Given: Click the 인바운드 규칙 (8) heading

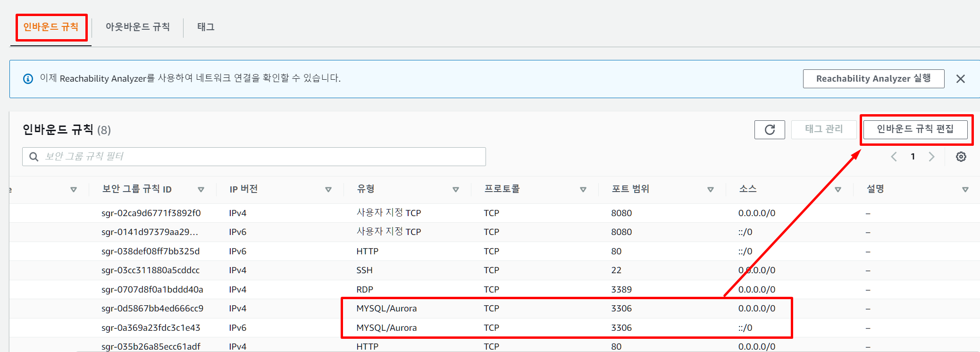Looking at the screenshot, I should coord(67,130).
